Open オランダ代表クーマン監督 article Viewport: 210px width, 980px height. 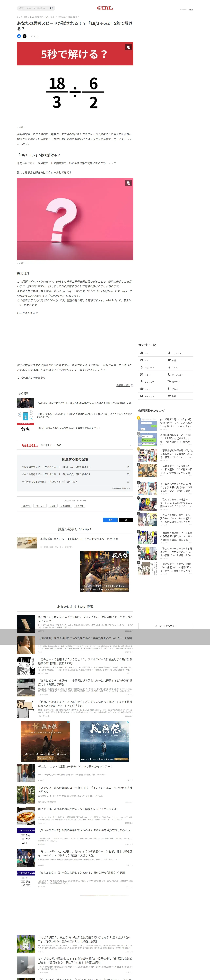pyautogui.click(x=75, y=858)
